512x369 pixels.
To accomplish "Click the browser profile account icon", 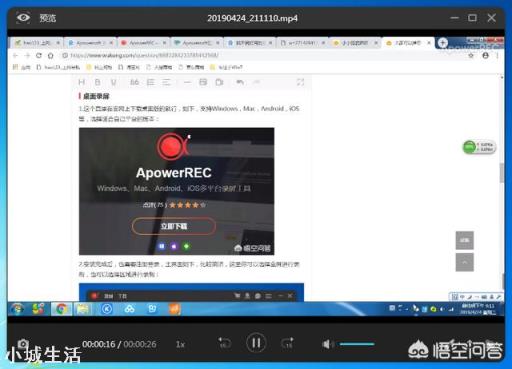I will pyautogui.click(x=486, y=56).
